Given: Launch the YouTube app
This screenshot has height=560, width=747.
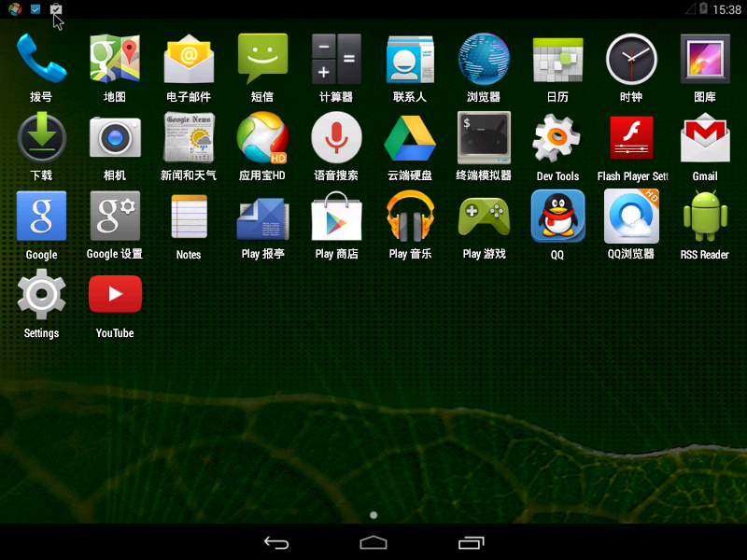Looking at the screenshot, I should (115, 294).
